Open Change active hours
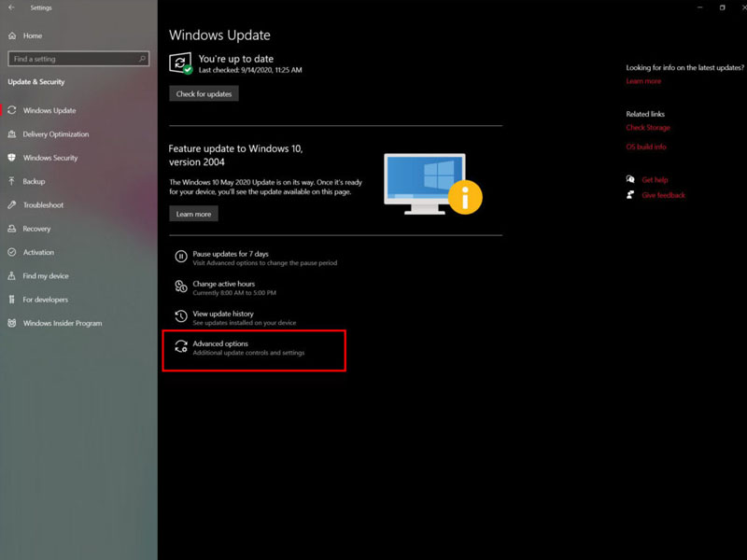 tap(224, 284)
